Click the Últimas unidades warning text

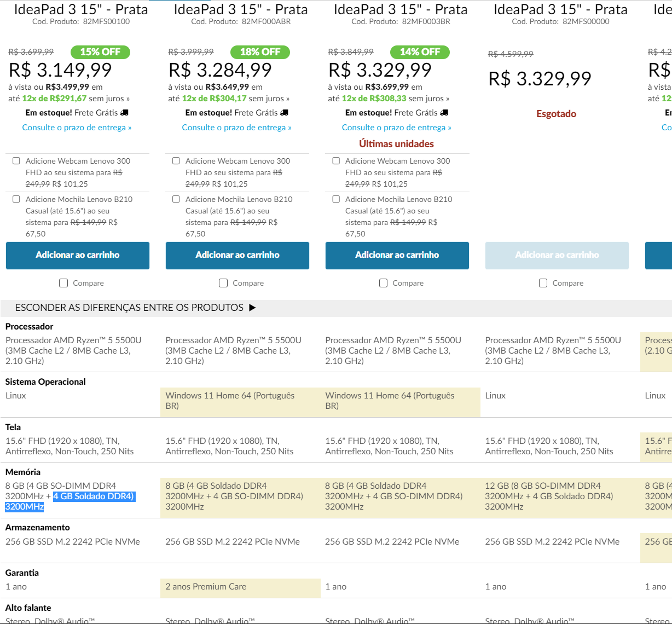pos(396,144)
